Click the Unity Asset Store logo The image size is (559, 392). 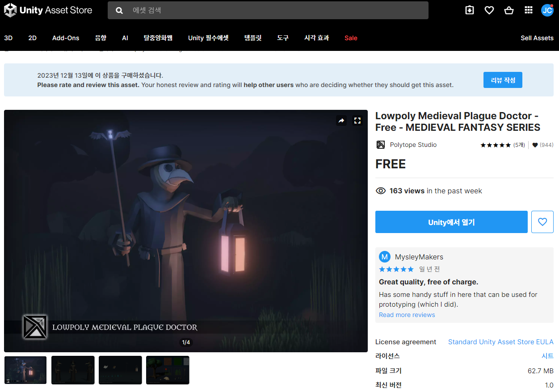click(48, 10)
